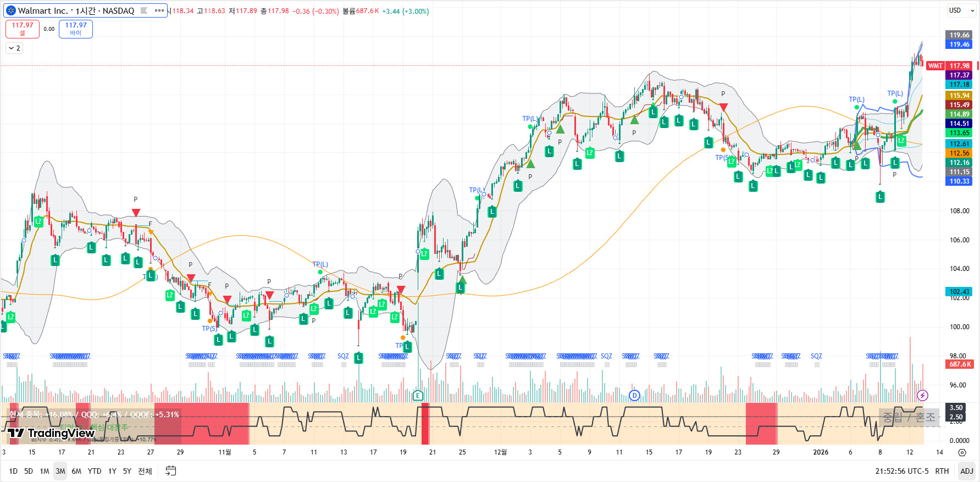
Task: Select the 1M range tab
Action: click(x=45, y=471)
